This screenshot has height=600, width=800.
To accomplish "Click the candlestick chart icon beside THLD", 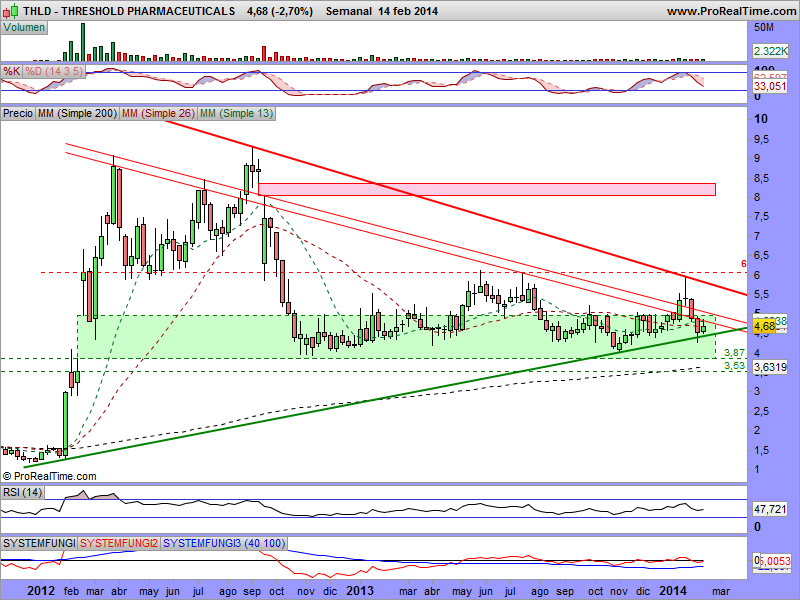I will (11, 10).
